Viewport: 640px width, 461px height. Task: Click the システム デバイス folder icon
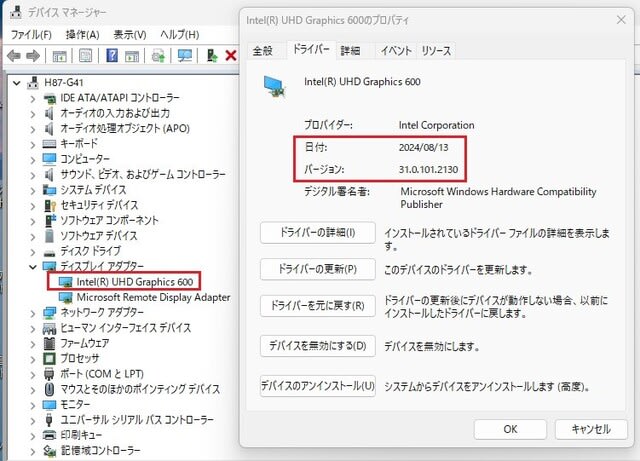(49, 190)
